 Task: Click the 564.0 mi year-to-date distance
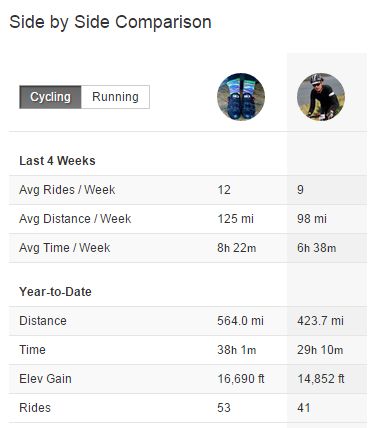241,321
